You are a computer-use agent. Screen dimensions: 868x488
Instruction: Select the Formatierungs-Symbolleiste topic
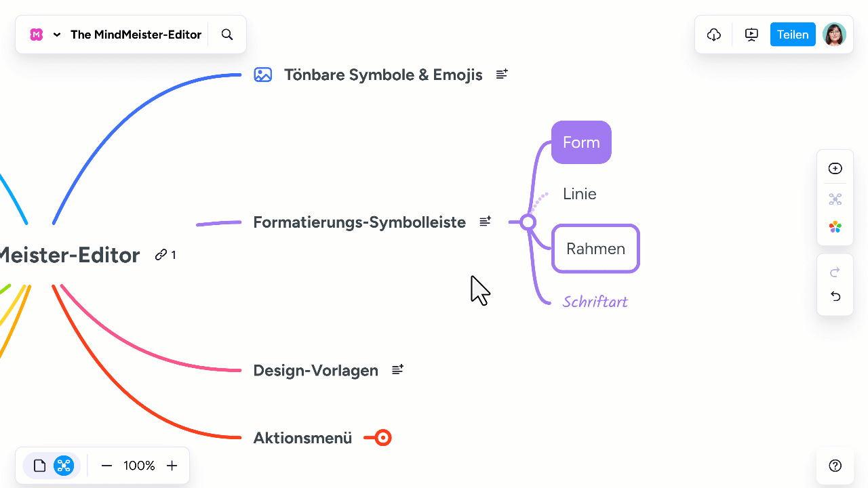pyautogui.click(x=359, y=222)
